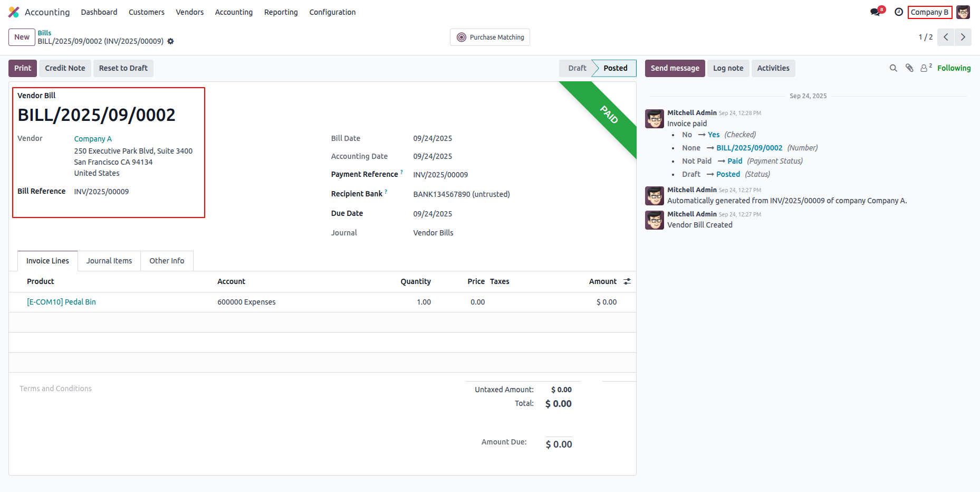Click the Terms and Conditions field

[x=55, y=388]
